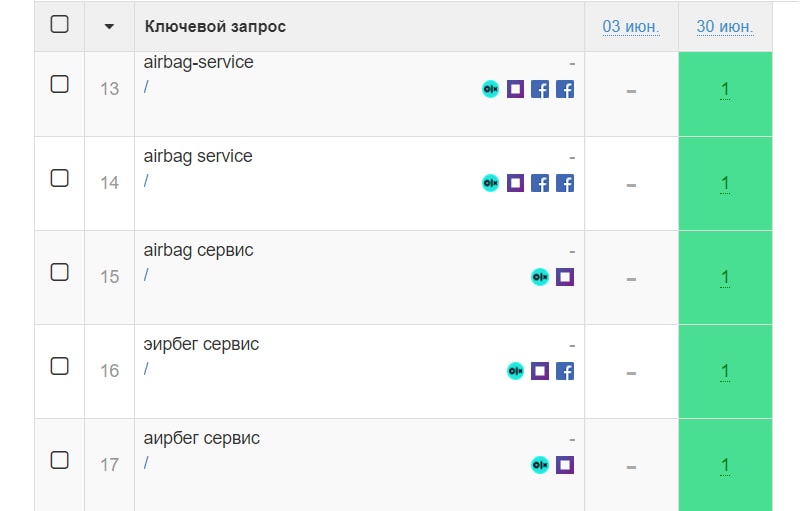Screen dimensions: 800x511
Task: Check the checkbox for row 13 airbag-service
Action: click(59, 84)
